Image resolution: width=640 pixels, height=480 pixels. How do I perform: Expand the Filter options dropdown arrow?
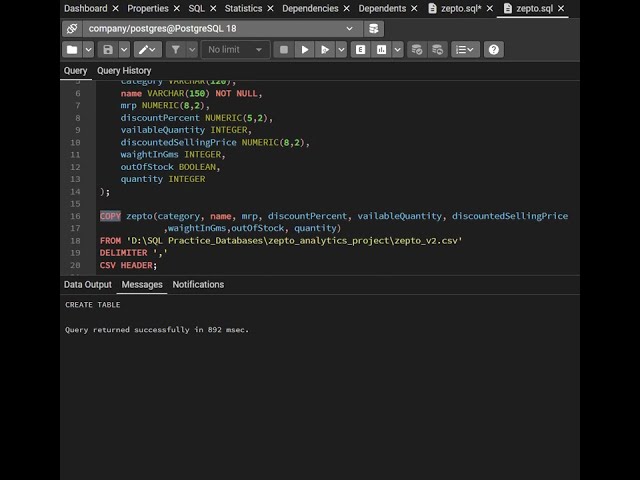point(192,50)
